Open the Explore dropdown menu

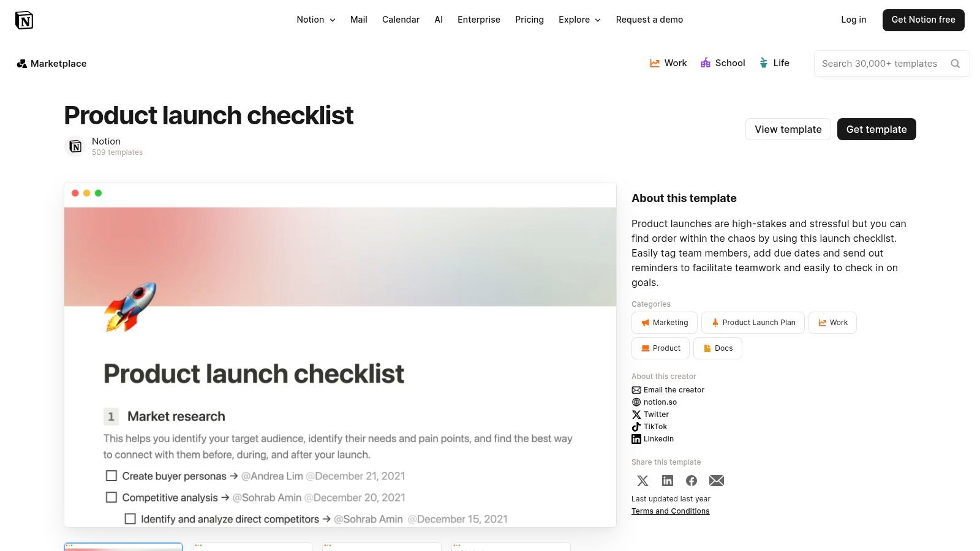(579, 20)
